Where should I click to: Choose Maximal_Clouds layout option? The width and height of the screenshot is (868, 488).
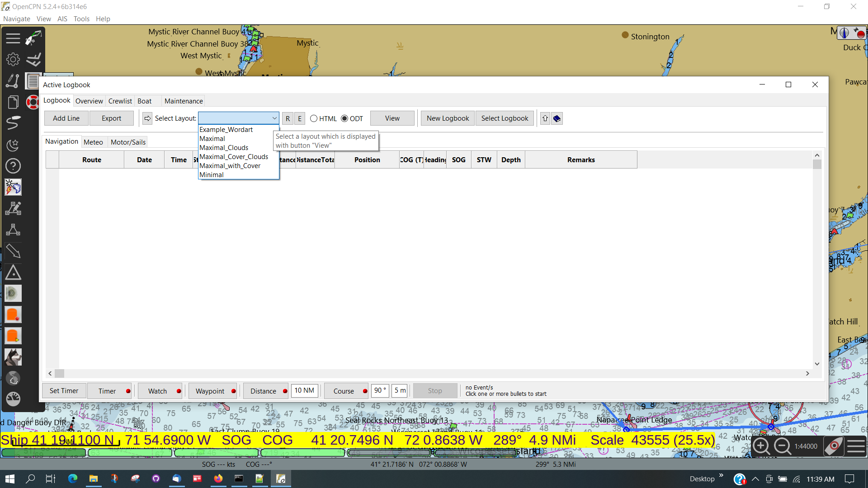pyautogui.click(x=224, y=148)
